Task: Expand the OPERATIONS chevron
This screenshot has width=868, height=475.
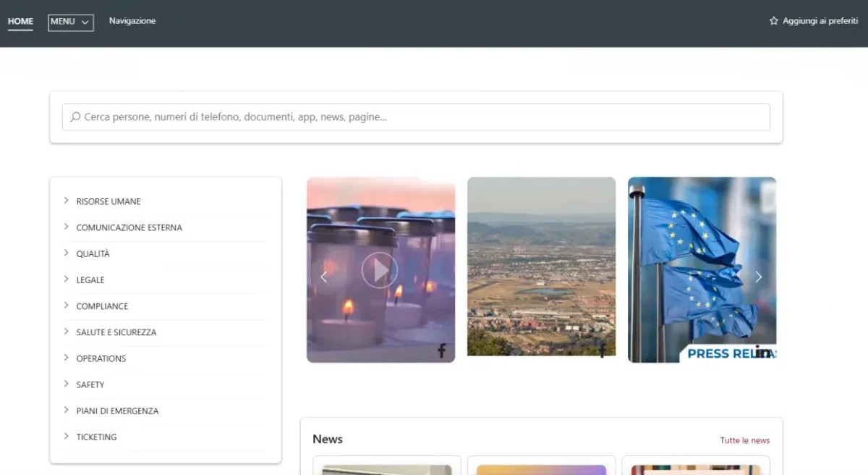Action: point(66,357)
